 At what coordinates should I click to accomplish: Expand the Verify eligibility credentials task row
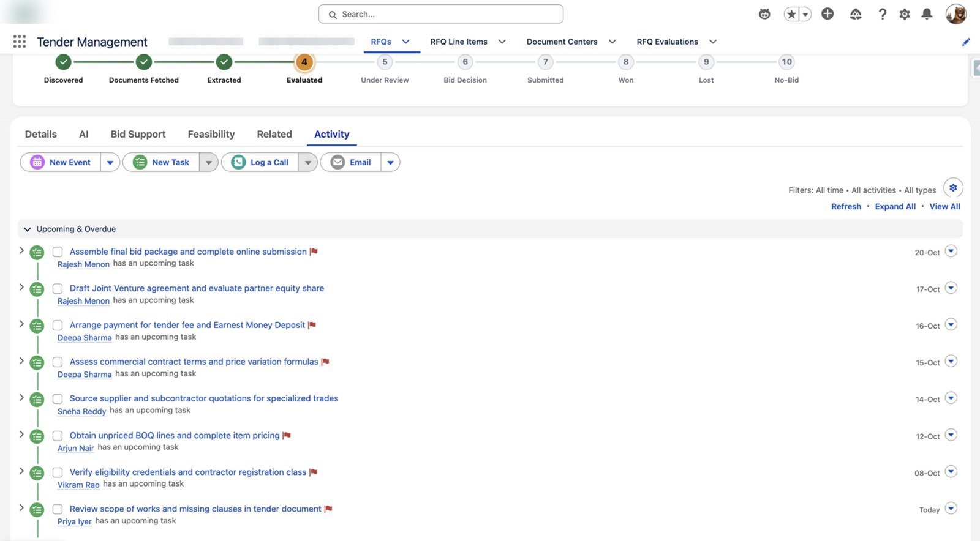pos(21,471)
